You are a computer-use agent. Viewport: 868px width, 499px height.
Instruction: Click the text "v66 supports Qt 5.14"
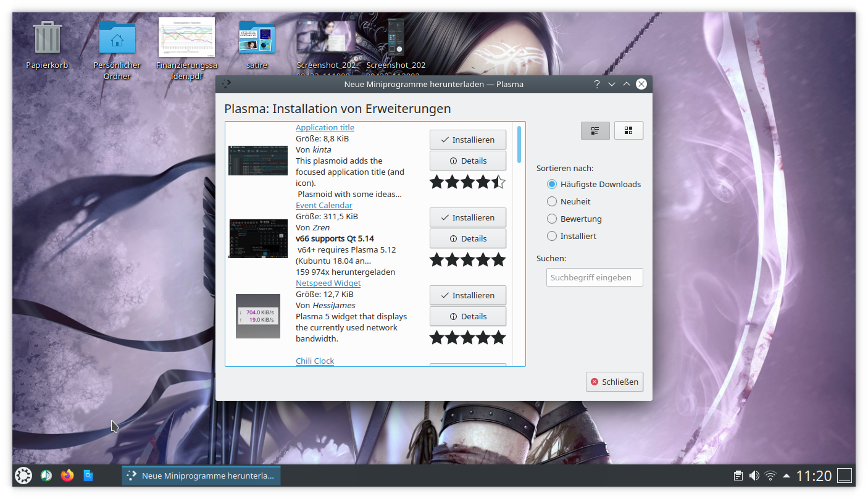pos(335,238)
